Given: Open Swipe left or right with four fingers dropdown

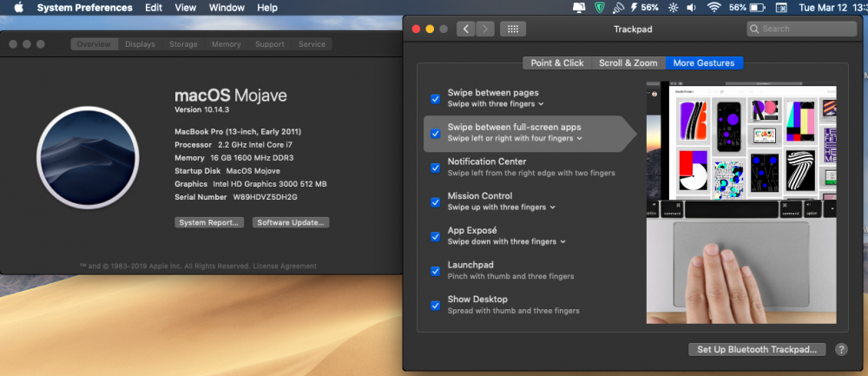Looking at the screenshot, I should (x=515, y=138).
